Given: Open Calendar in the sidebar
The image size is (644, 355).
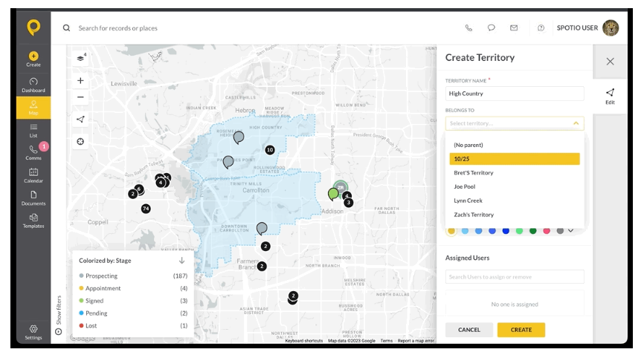Looking at the screenshot, I should pyautogui.click(x=33, y=175).
